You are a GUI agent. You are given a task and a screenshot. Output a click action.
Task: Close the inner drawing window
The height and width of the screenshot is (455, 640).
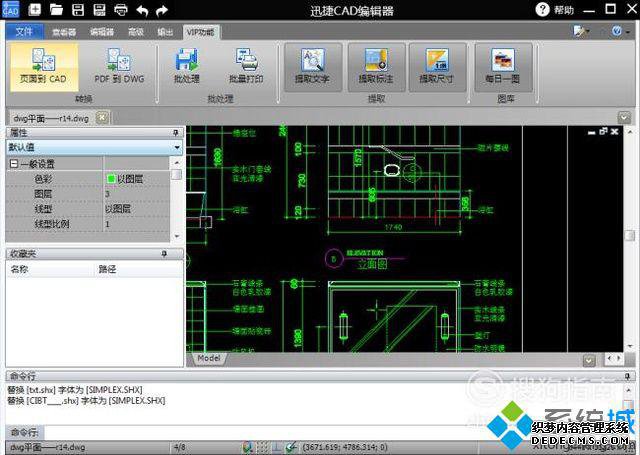point(615,131)
